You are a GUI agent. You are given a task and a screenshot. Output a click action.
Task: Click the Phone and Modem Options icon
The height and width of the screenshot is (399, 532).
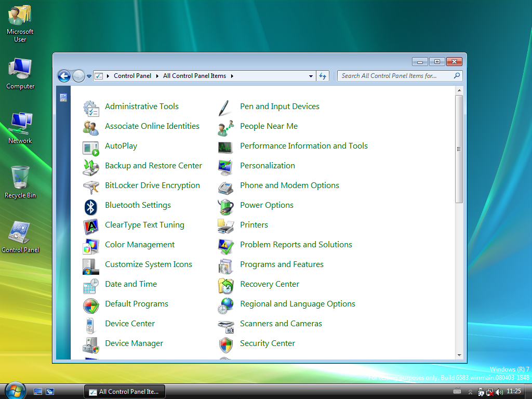[226, 187]
